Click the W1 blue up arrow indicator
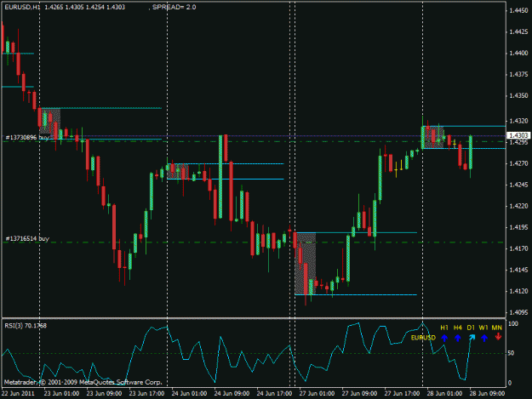Image resolution: width=532 pixels, height=399 pixels. click(x=484, y=338)
